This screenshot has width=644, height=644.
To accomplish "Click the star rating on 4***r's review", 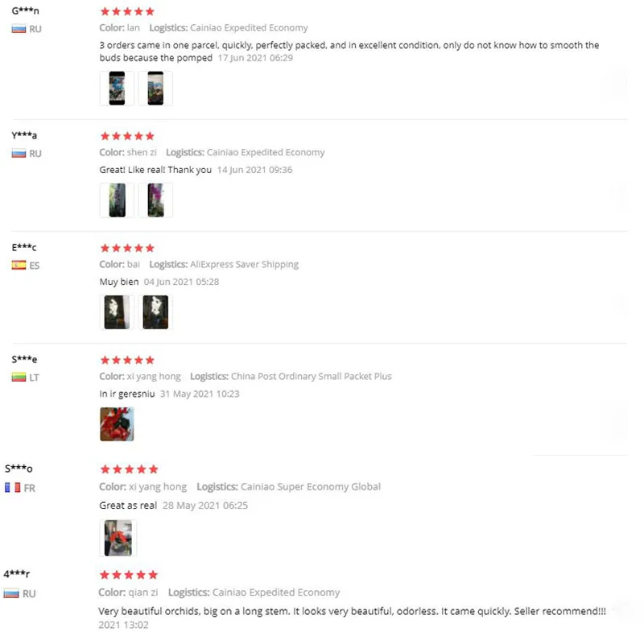I will pos(129,575).
